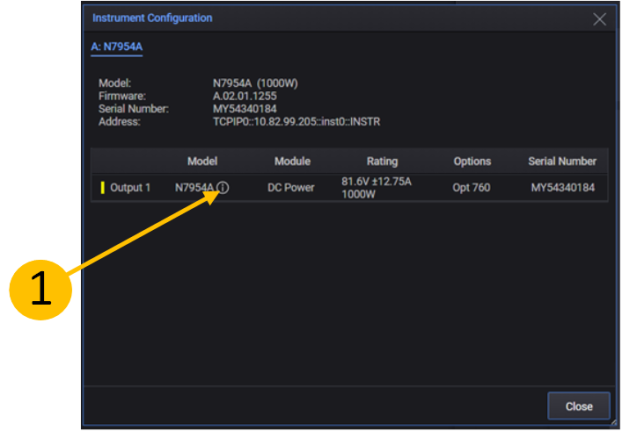Click the Address: label
Image resolution: width=622 pixels, height=431 pixels.
[x=119, y=122]
